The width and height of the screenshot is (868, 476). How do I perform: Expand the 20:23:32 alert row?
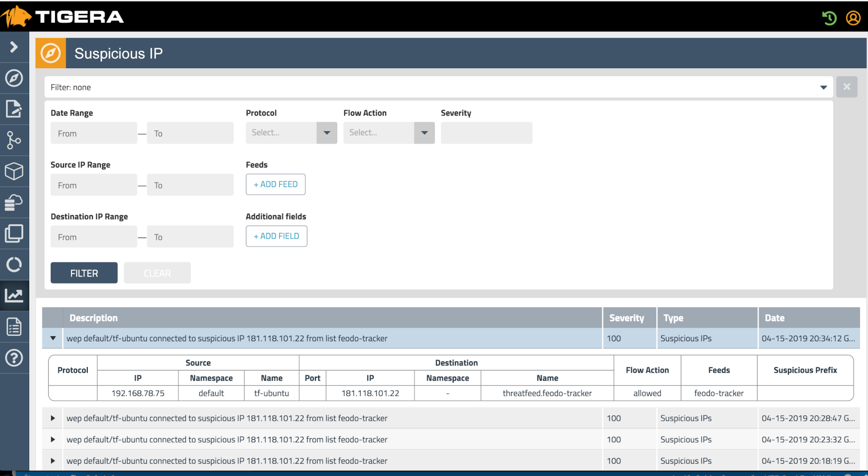[53, 439]
